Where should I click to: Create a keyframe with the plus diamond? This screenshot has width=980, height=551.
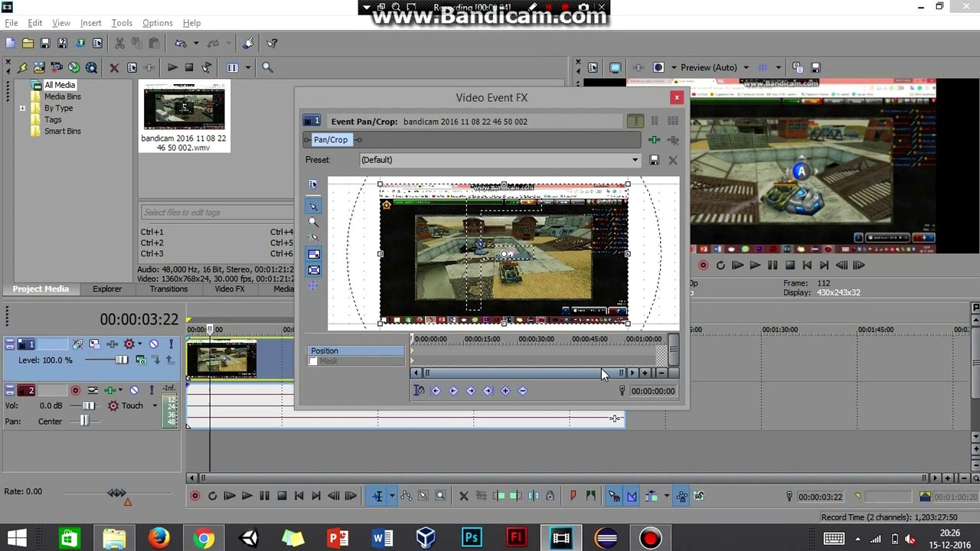[505, 391]
